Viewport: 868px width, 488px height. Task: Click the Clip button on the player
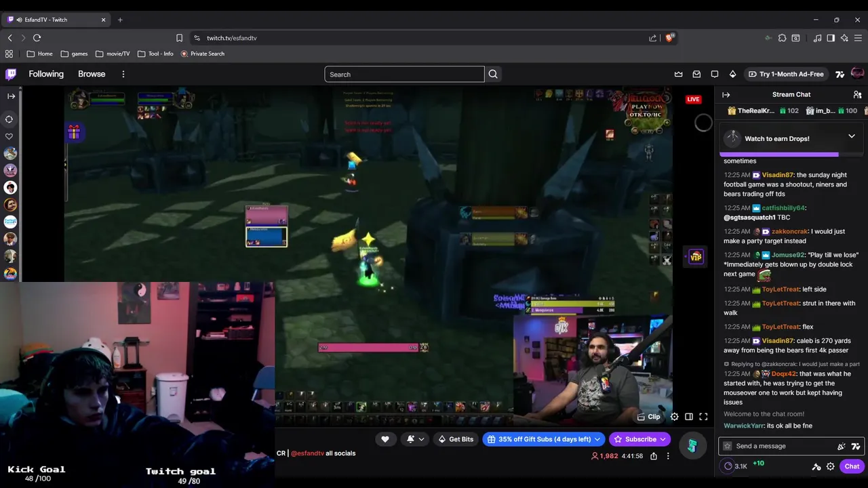pyautogui.click(x=649, y=417)
